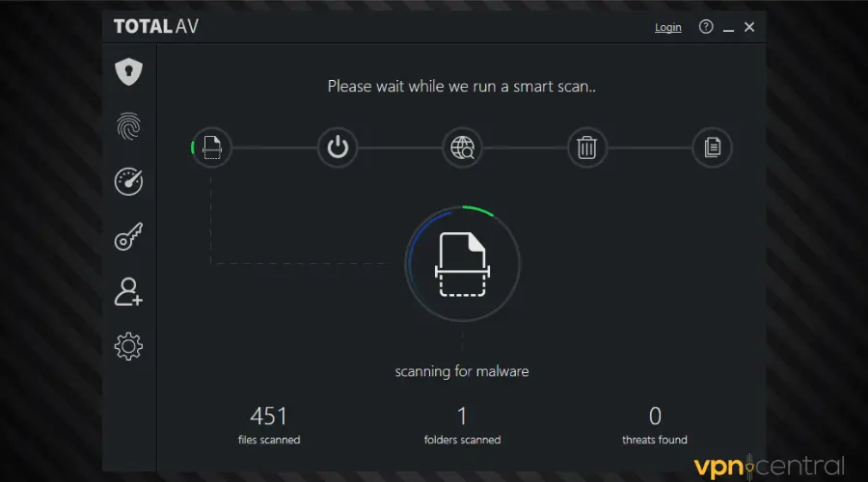Image resolution: width=868 pixels, height=482 pixels.
Task: Open the add user referral section
Action: (128, 292)
